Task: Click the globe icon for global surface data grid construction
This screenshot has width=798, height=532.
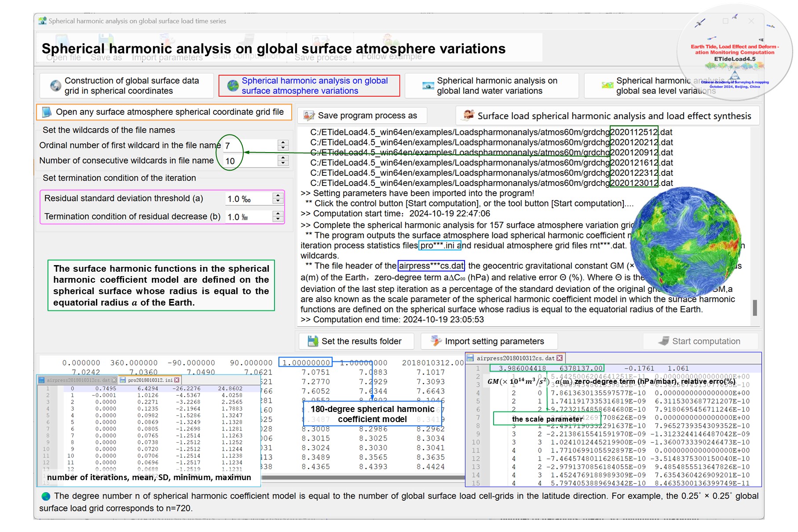Action: pyautogui.click(x=55, y=86)
